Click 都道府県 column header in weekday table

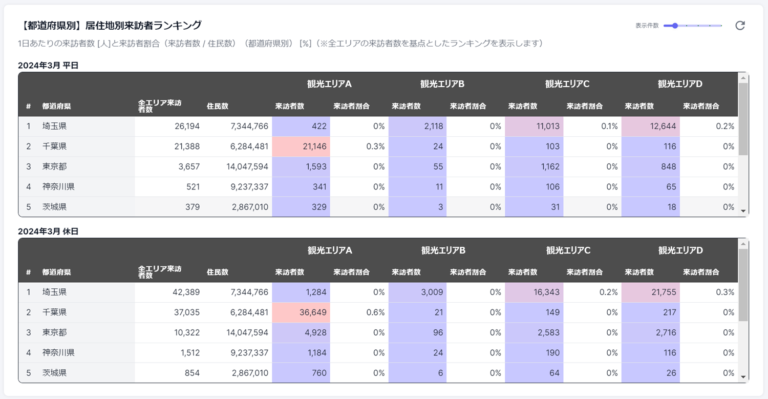click(x=56, y=106)
